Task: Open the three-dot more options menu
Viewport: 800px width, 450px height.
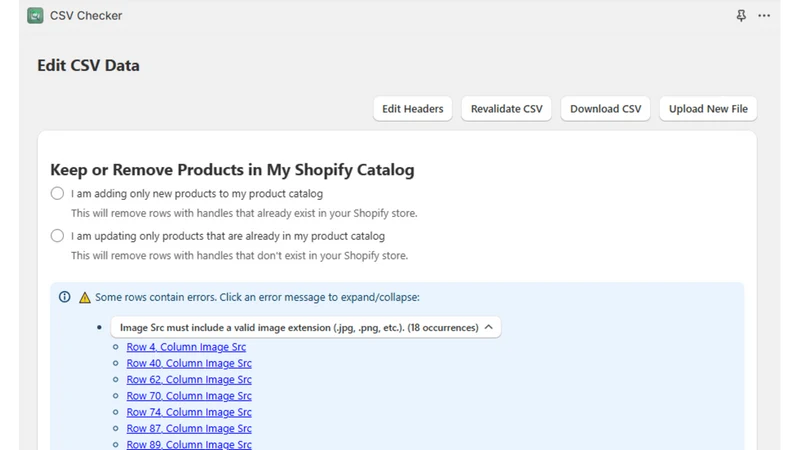Action: (x=764, y=16)
